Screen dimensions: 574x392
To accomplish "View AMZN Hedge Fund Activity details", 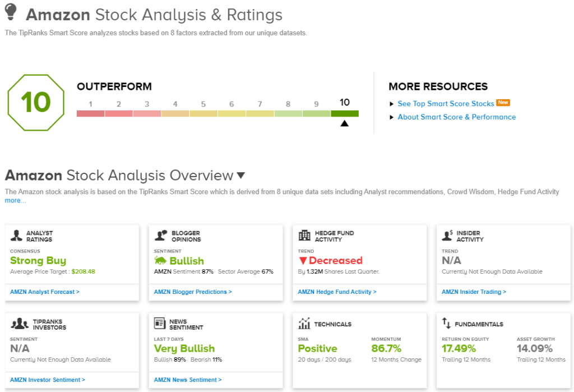I will click(337, 292).
